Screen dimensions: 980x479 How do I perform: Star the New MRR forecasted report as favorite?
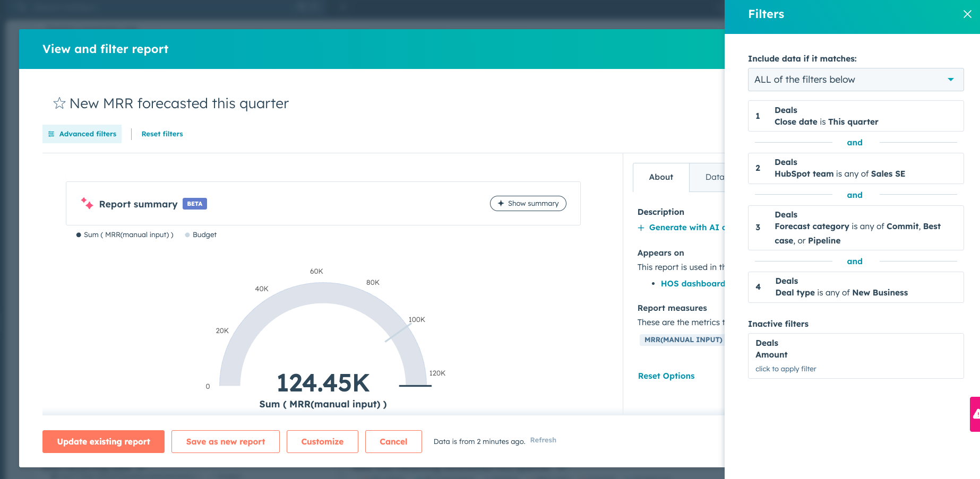(x=59, y=103)
